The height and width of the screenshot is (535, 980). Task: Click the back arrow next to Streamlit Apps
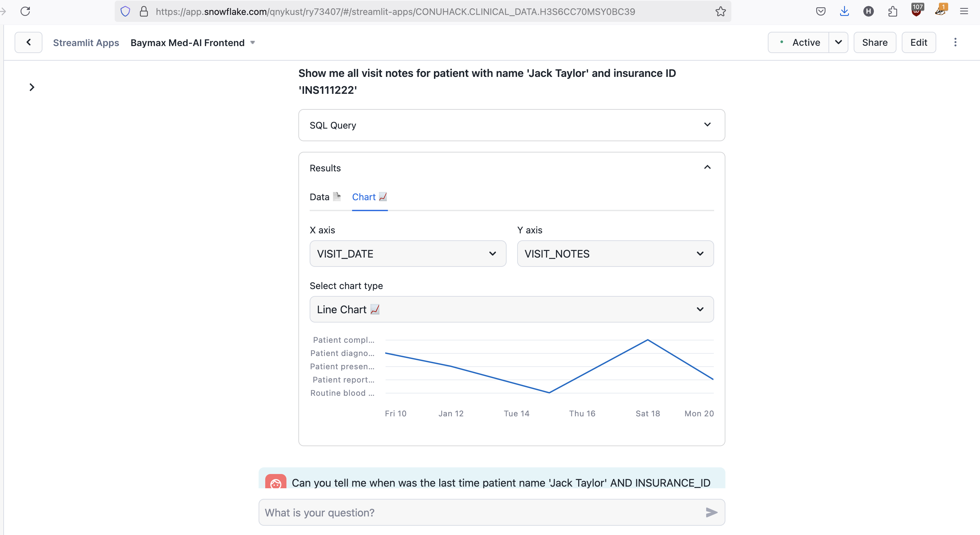click(x=29, y=42)
